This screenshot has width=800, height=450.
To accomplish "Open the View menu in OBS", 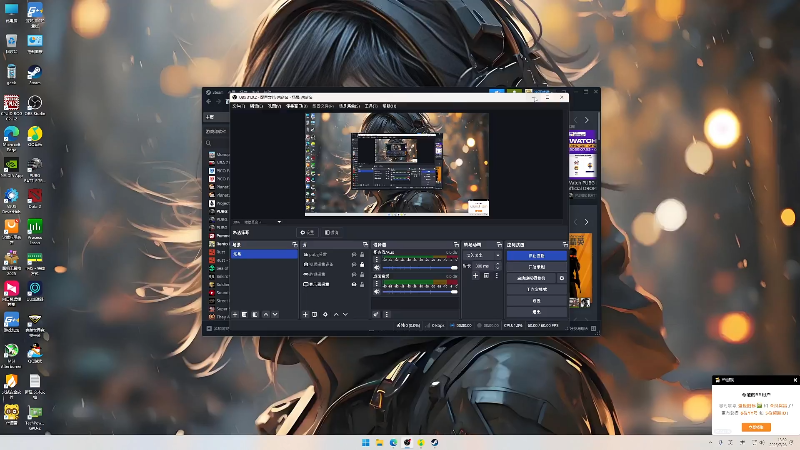I will point(274,106).
